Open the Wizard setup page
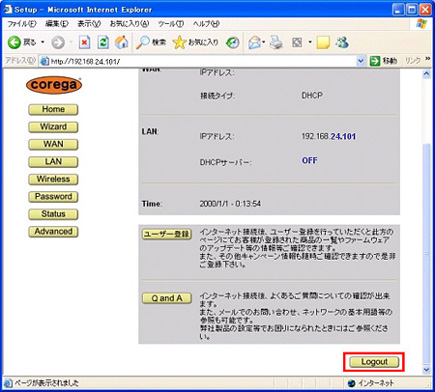This screenshot has width=435, height=392. 53,127
